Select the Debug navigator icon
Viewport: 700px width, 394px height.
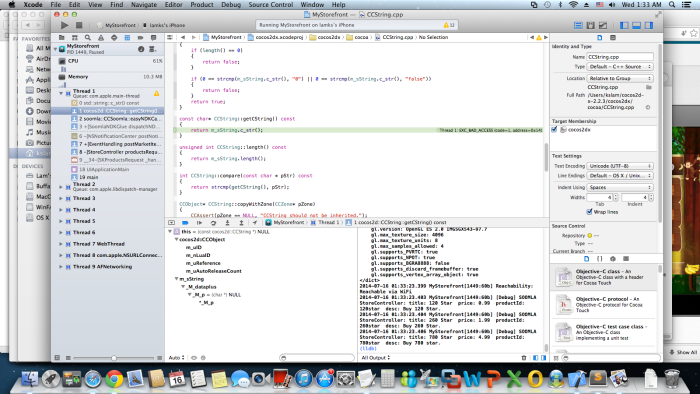point(127,37)
